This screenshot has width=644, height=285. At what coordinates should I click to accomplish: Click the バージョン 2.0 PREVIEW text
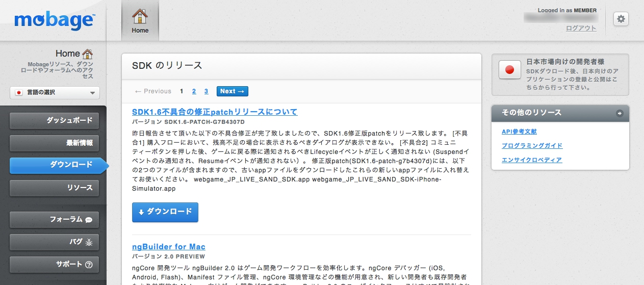coord(168,256)
